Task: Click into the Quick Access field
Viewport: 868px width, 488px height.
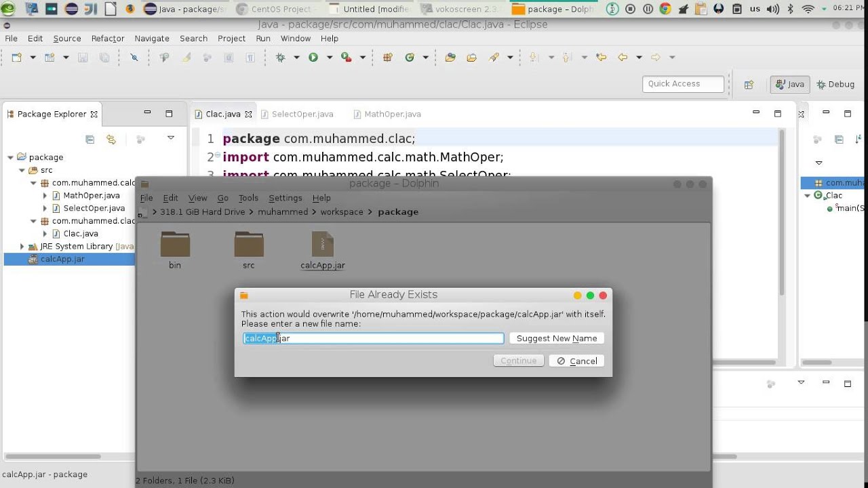Action: pyautogui.click(x=684, y=84)
